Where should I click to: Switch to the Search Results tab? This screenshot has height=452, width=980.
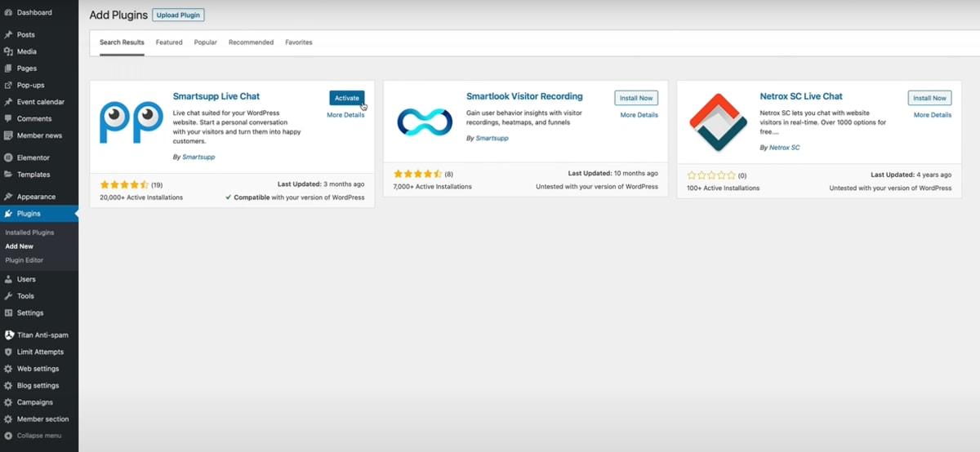pos(122,42)
